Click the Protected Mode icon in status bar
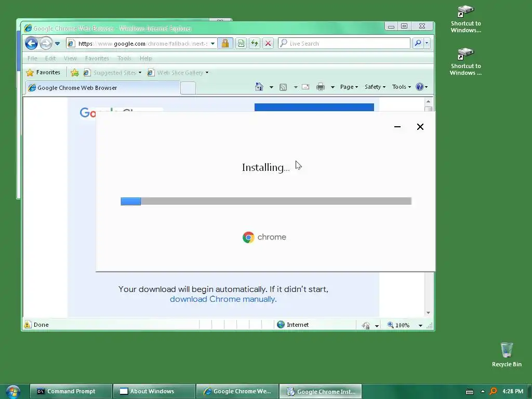 tap(366, 325)
